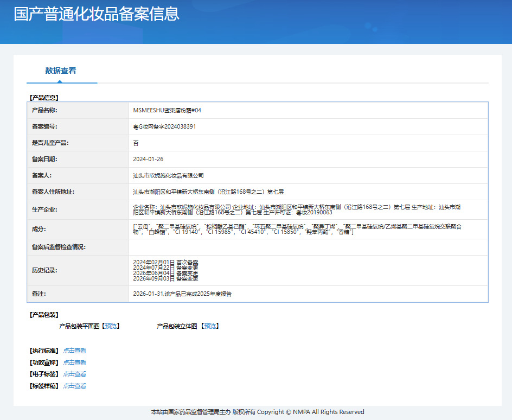Click the 是否儿童产品 value 否
Screen dimensions: 512x420
pos(136,143)
